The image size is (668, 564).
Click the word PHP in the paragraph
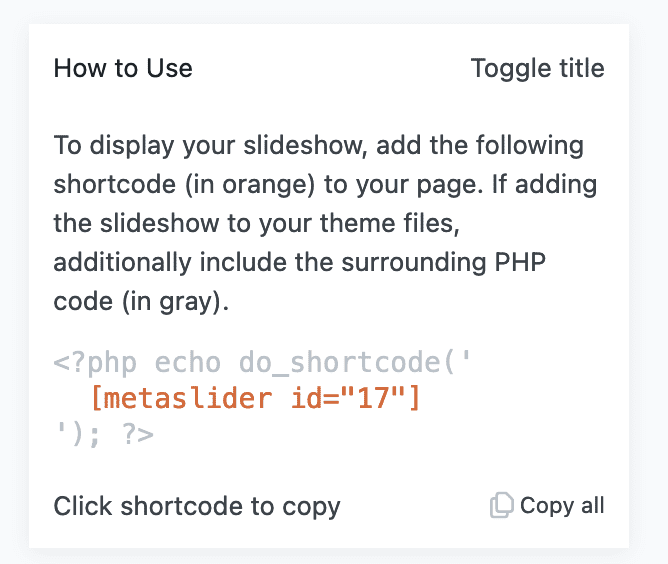pyautogui.click(x=520, y=262)
